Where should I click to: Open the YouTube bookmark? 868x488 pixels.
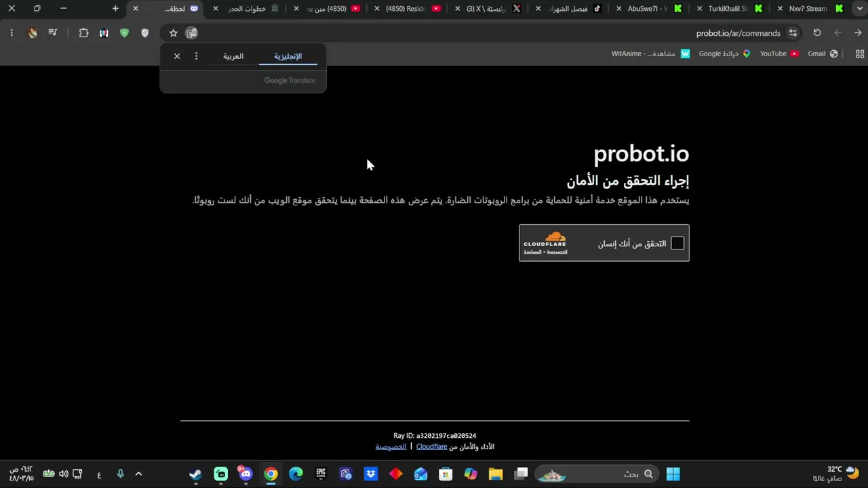(x=778, y=54)
